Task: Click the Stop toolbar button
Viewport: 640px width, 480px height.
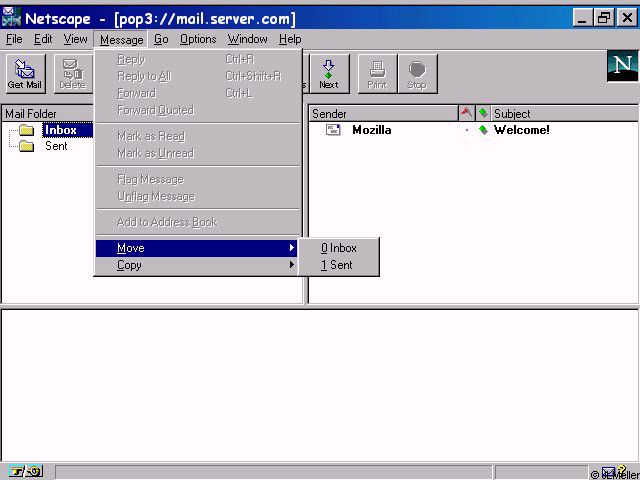Action: 417,74
